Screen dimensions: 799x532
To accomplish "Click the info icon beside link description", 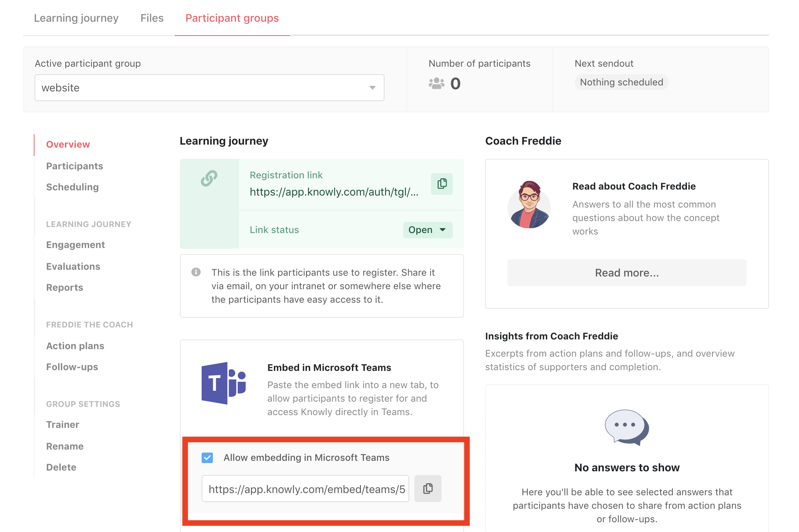I will coord(196,272).
